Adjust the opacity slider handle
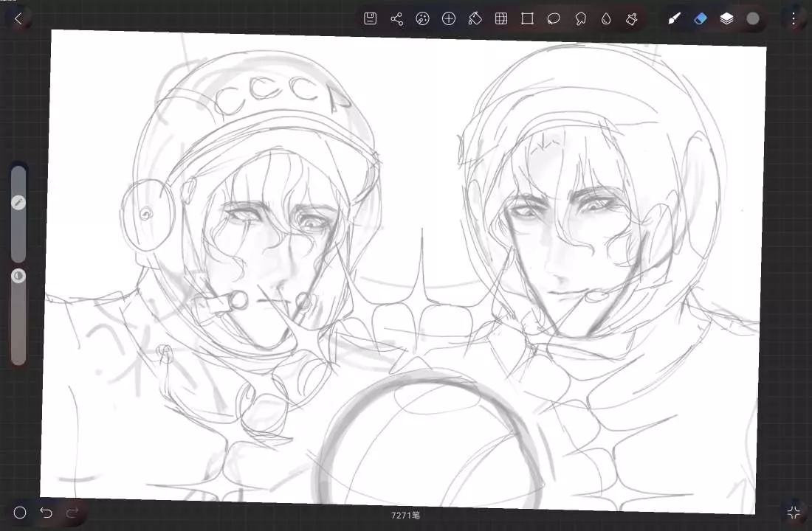 coord(18,276)
